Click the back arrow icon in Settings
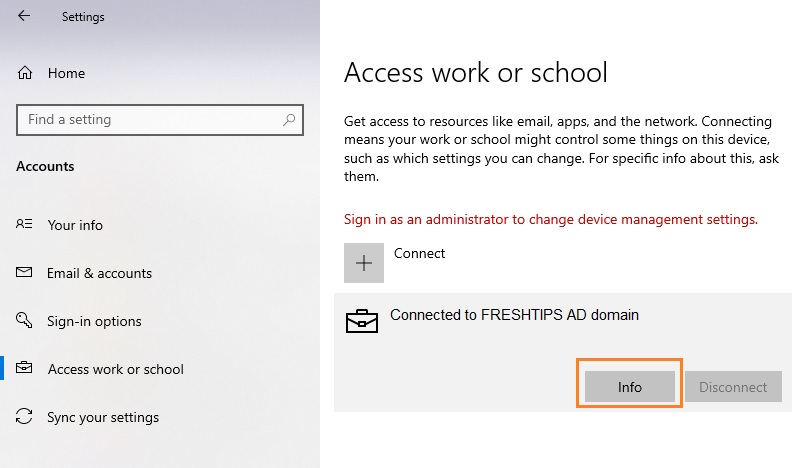This screenshot has width=797, height=468. 24,16
